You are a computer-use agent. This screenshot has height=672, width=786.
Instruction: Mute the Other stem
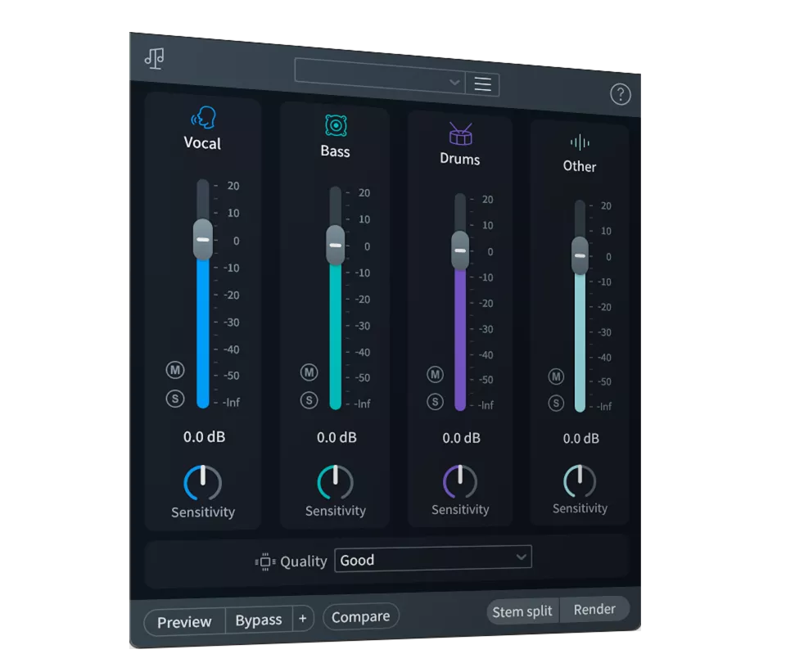coord(555,377)
